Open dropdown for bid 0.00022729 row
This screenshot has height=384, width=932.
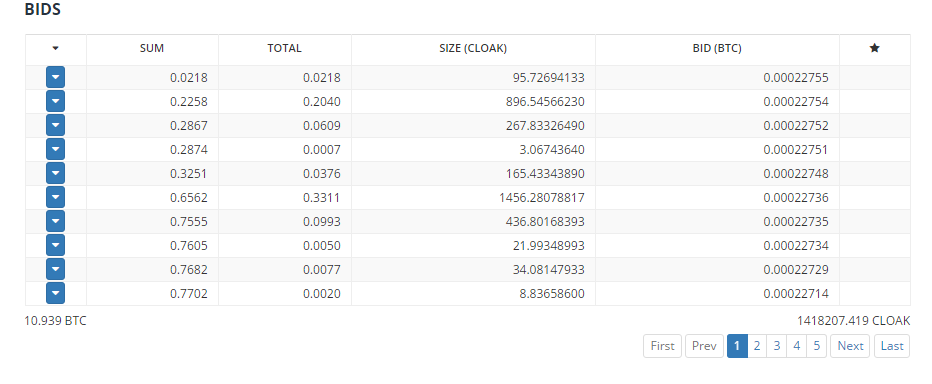tap(55, 269)
